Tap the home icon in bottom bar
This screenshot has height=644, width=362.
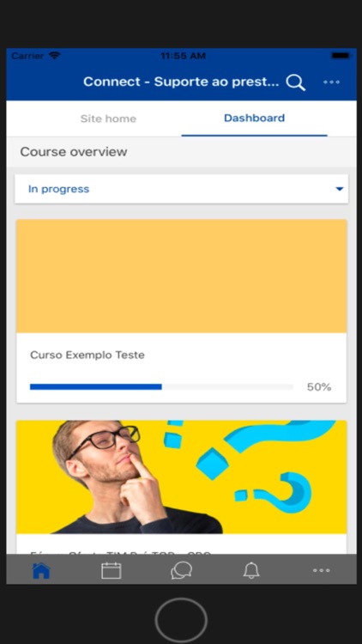tap(41, 570)
